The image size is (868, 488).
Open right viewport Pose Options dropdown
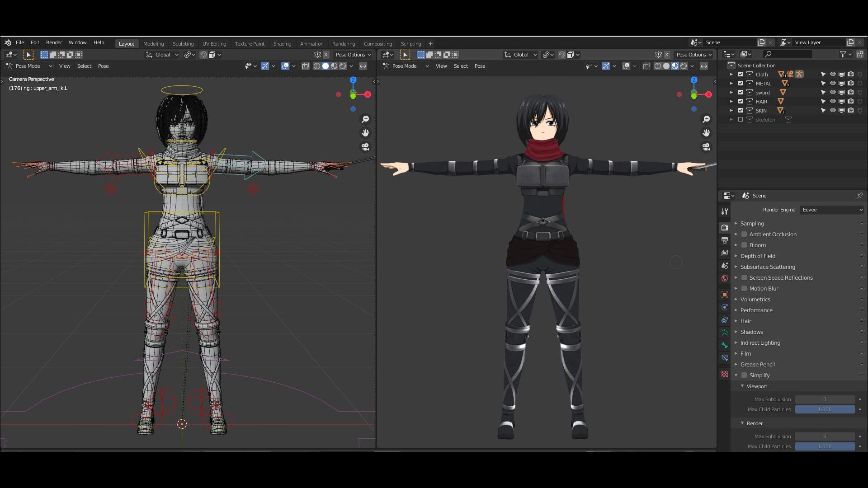click(694, 55)
